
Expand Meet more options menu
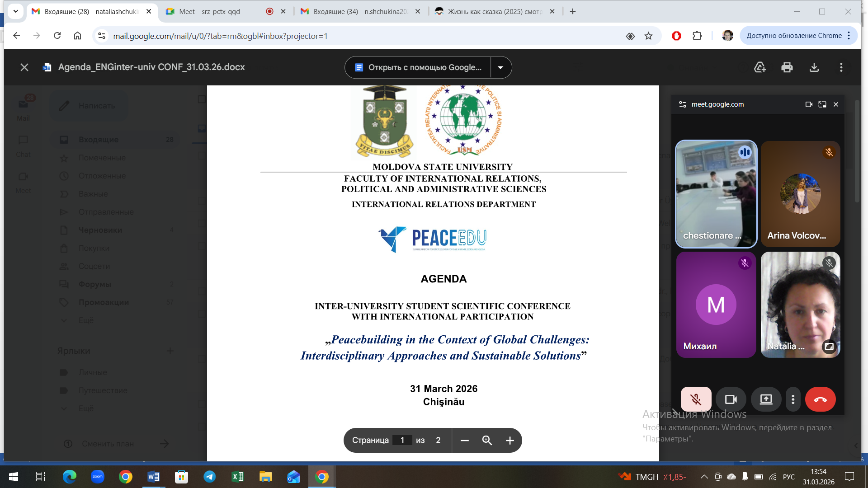pyautogui.click(x=793, y=399)
